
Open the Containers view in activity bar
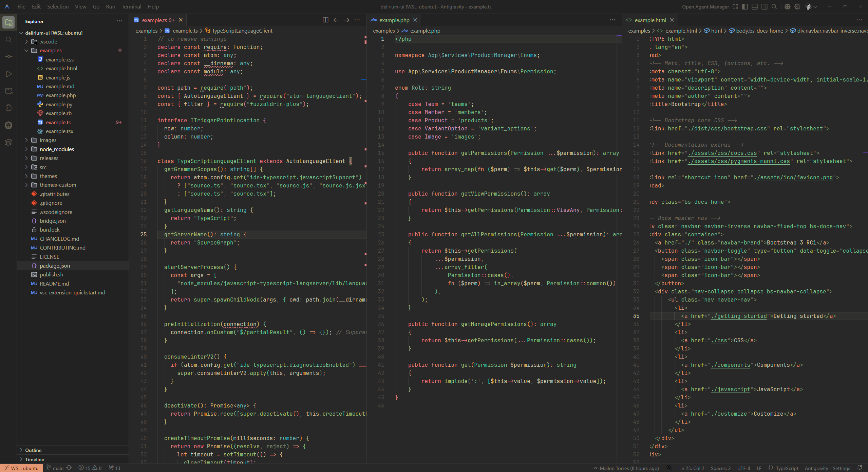(x=8, y=142)
